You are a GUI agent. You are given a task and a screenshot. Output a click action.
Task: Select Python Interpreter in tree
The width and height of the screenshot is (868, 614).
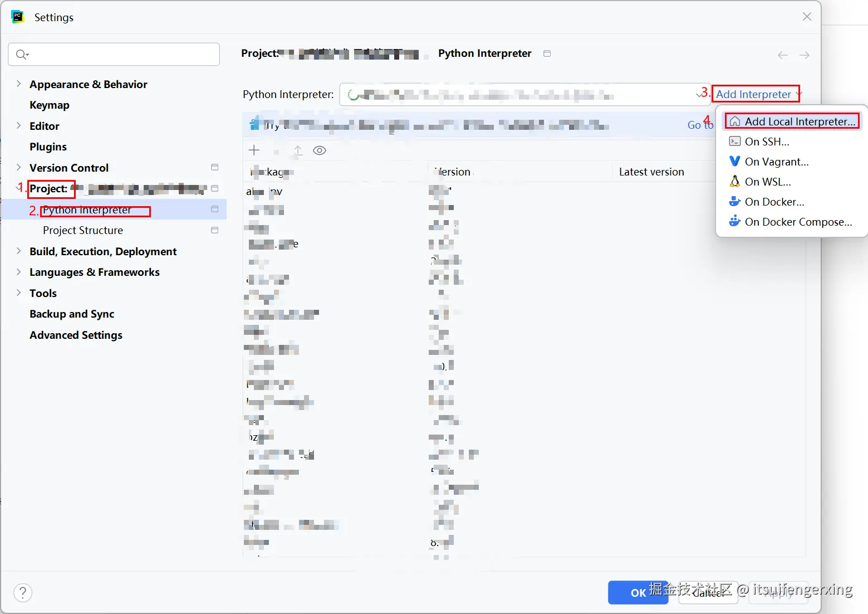[87, 209]
